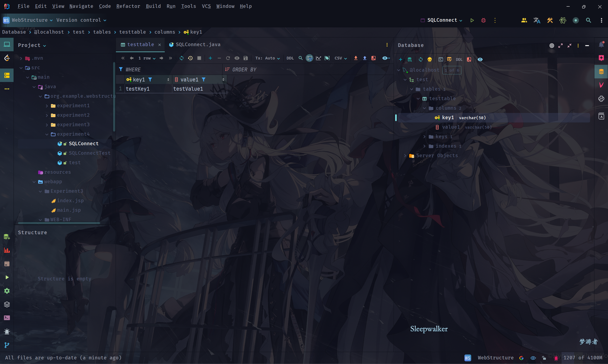The width and height of the screenshot is (608, 364).
Task: Click DDL button in Database panel toolbar
Action: click(x=459, y=59)
